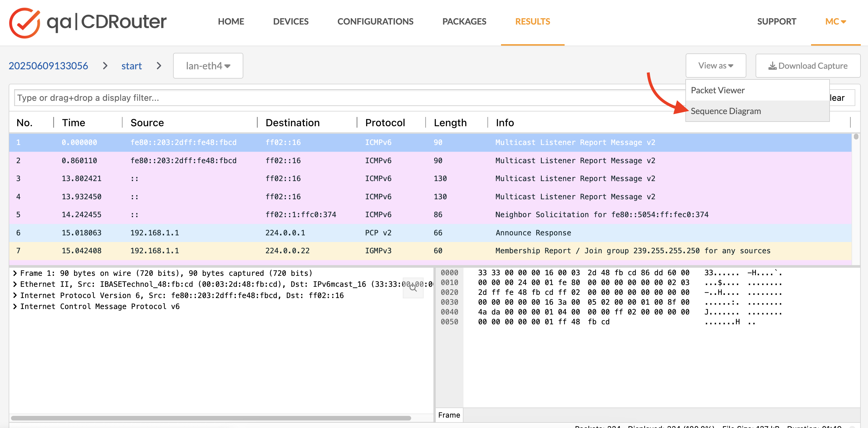Sort by the Source column header
The width and height of the screenshot is (868, 428).
147,122
